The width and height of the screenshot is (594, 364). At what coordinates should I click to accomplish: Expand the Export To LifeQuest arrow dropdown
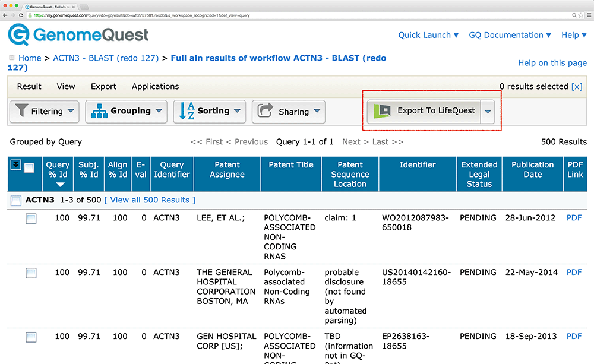click(x=488, y=112)
